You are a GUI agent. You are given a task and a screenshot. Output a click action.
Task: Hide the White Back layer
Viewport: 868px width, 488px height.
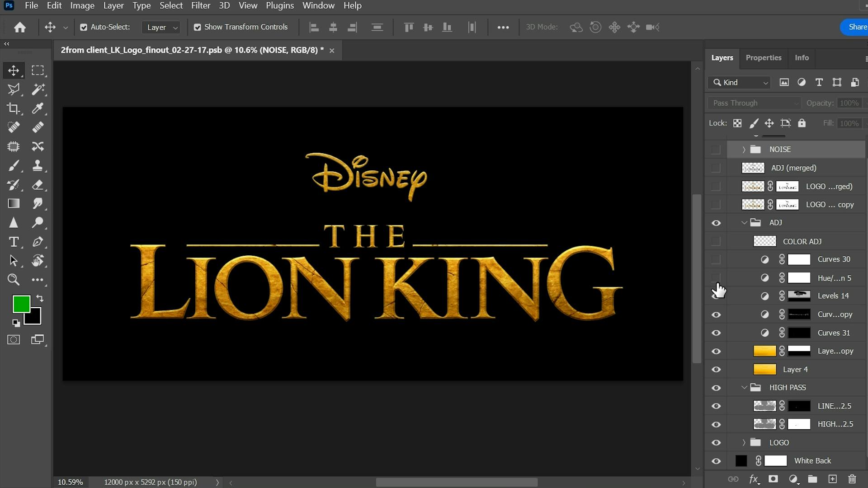coord(716,461)
